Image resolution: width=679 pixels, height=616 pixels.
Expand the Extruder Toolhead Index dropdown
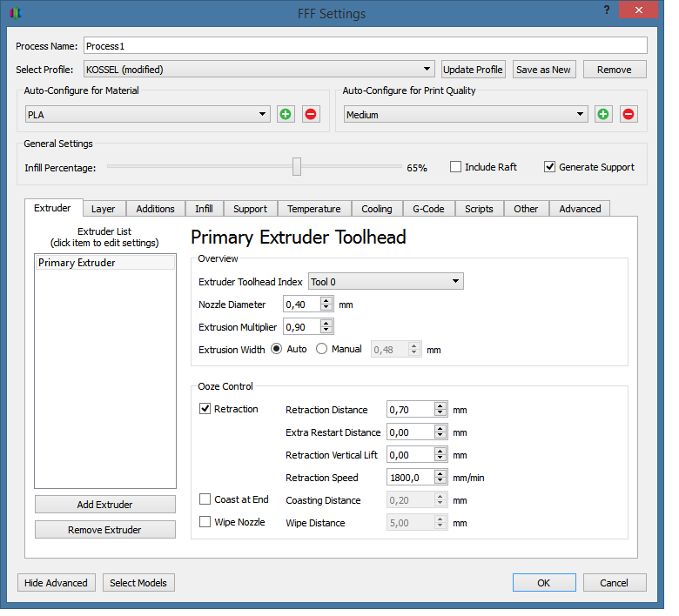(386, 282)
